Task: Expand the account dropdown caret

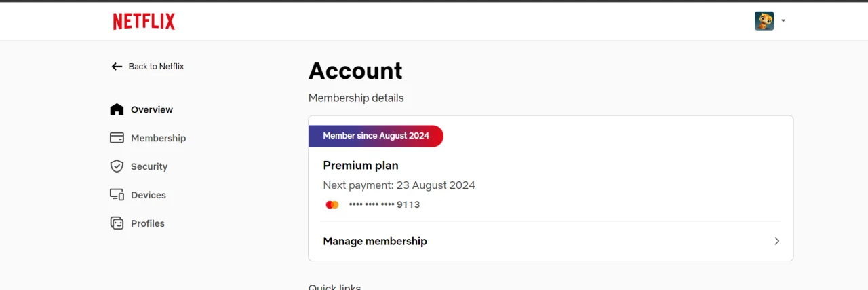Action: click(783, 21)
